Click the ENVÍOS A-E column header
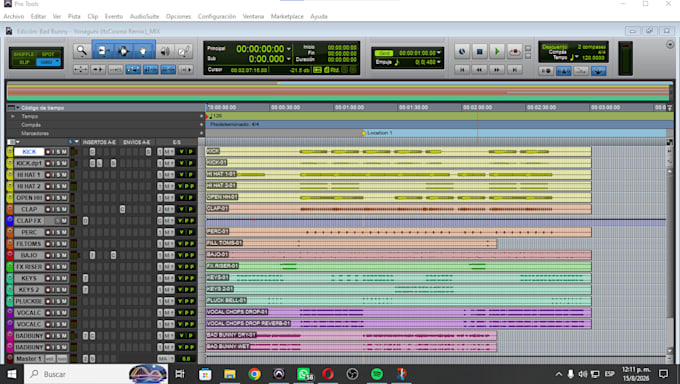 (137, 142)
